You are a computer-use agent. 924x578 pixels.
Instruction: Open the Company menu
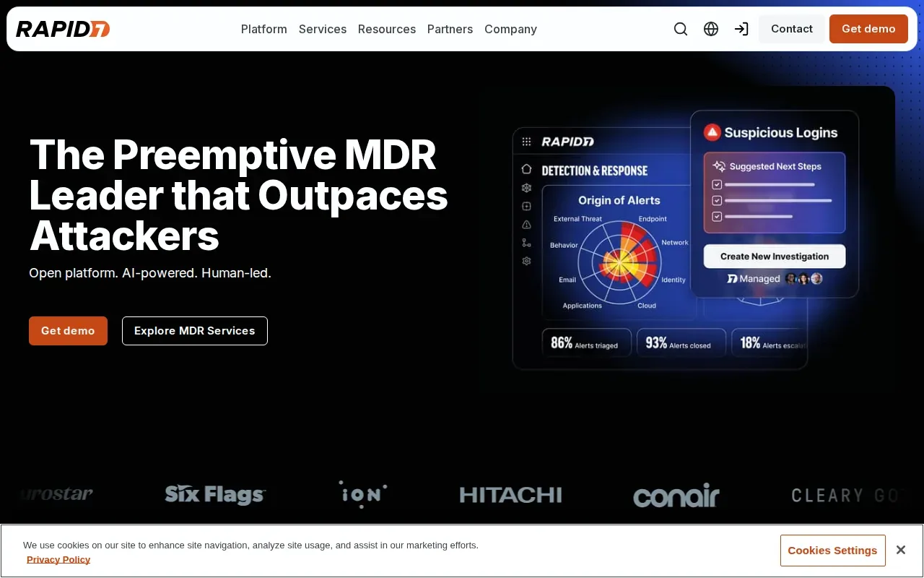[x=510, y=29]
